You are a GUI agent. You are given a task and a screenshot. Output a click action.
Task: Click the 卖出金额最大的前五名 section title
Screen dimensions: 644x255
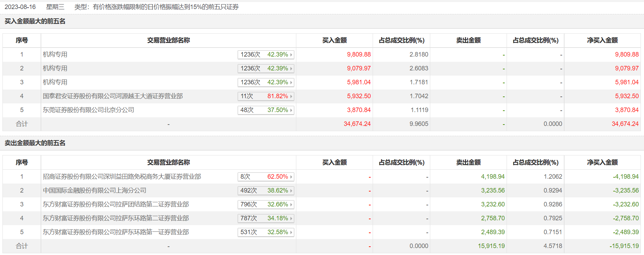pyautogui.click(x=35, y=143)
